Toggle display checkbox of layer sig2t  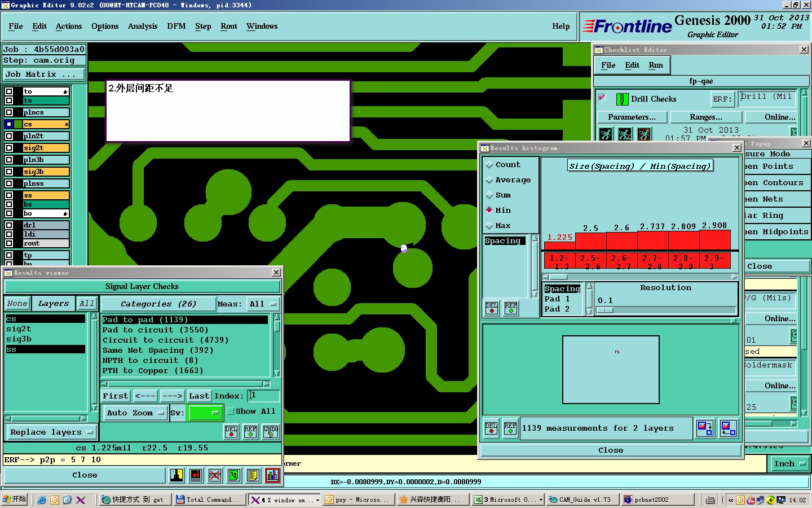(x=8, y=148)
